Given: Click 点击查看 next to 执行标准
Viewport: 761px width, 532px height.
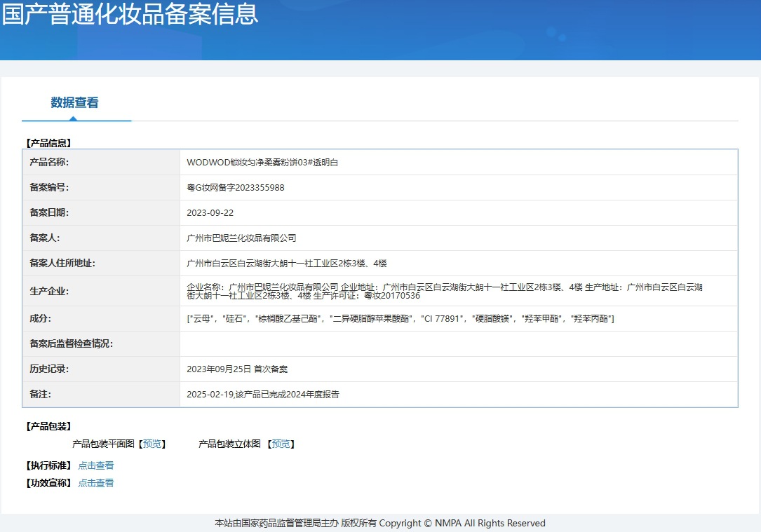Looking at the screenshot, I should [x=95, y=465].
